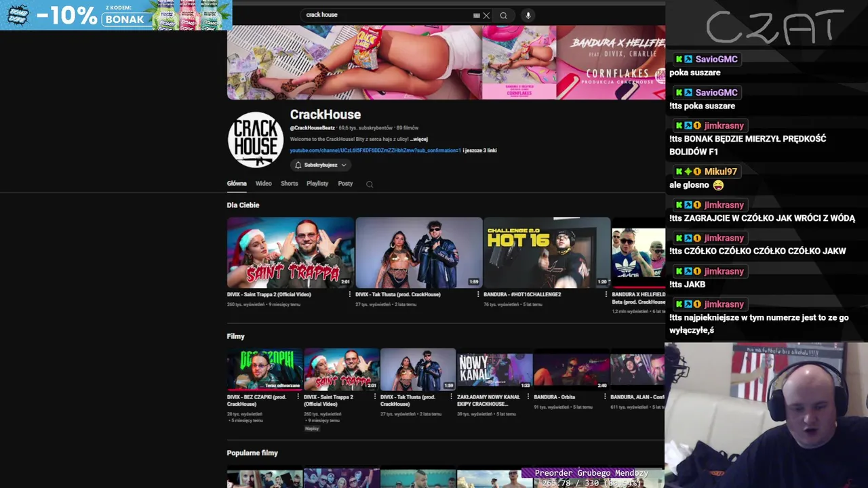Switch to the Główna tab
The height and width of the screenshot is (488, 868).
[237, 184]
